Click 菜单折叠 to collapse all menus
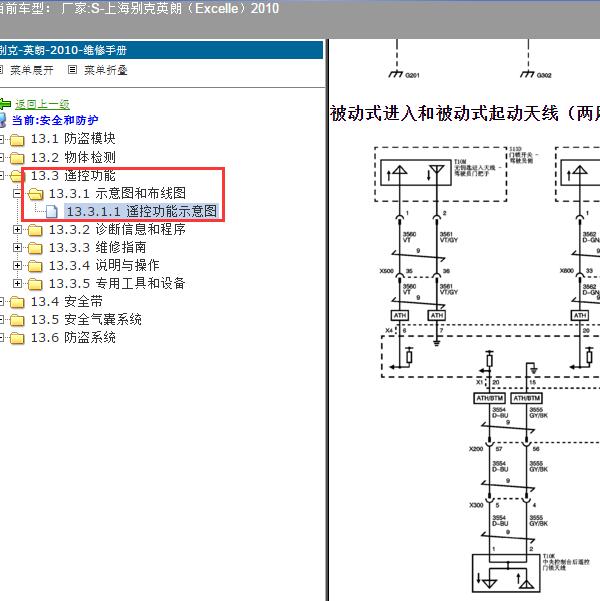600x601 pixels. pos(105,70)
